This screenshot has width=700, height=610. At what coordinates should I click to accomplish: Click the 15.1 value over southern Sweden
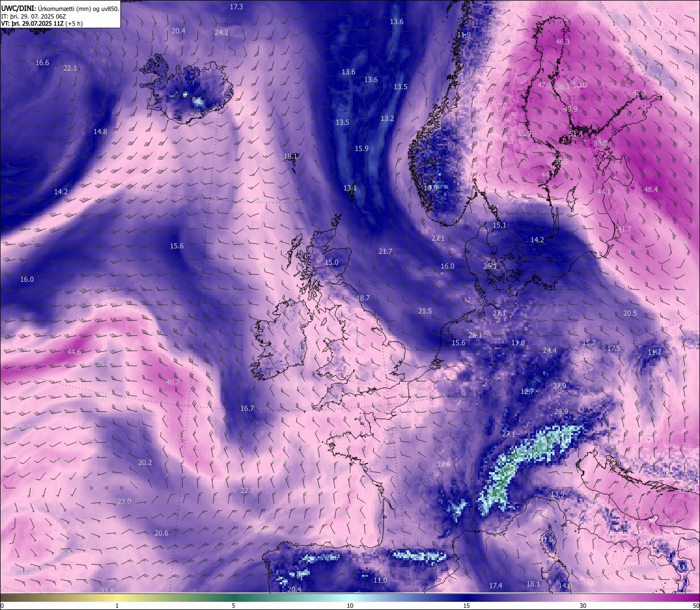click(499, 225)
